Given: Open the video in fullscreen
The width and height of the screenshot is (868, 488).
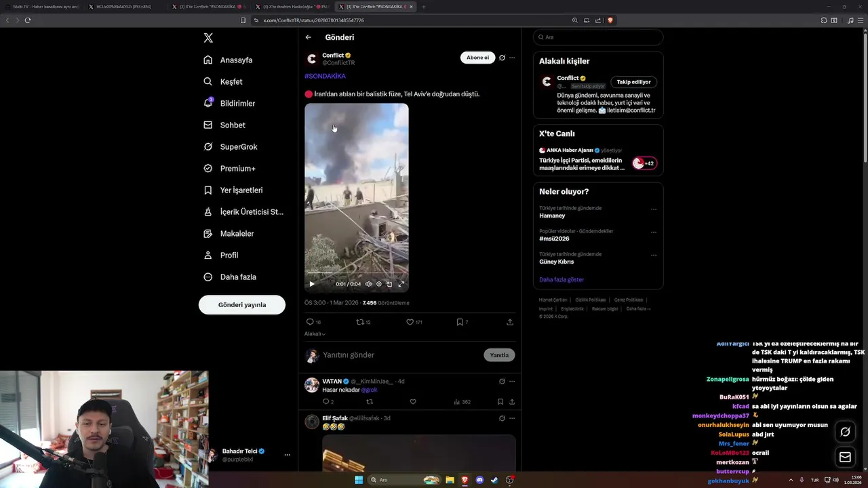Looking at the screenshot, I should [401, 284].
